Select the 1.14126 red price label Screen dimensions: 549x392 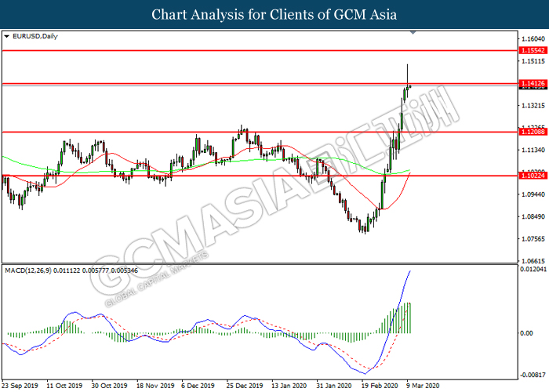[532, 83]
